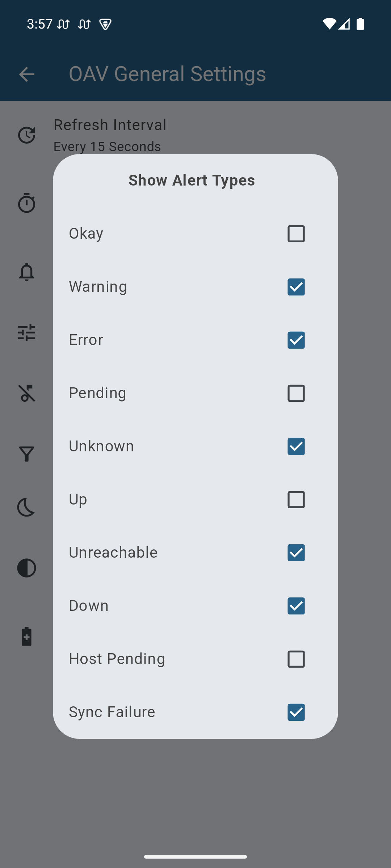
Task: Uncheck the Unreachable alert type
Action: point(296,553)
